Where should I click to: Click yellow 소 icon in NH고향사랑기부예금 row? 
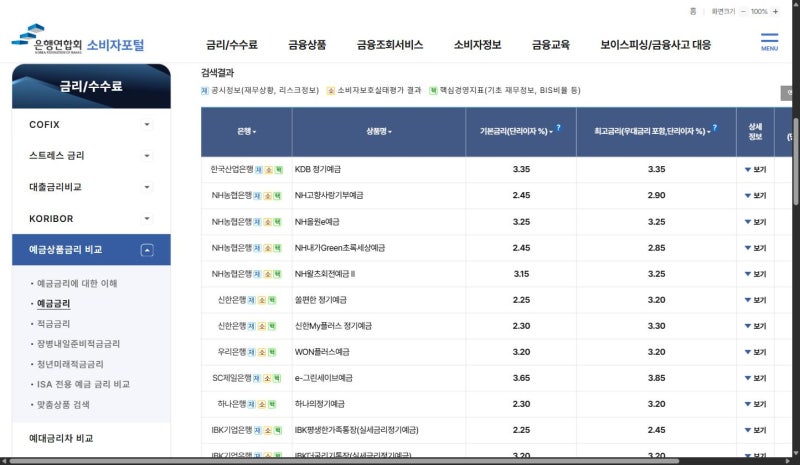point(267,196)
